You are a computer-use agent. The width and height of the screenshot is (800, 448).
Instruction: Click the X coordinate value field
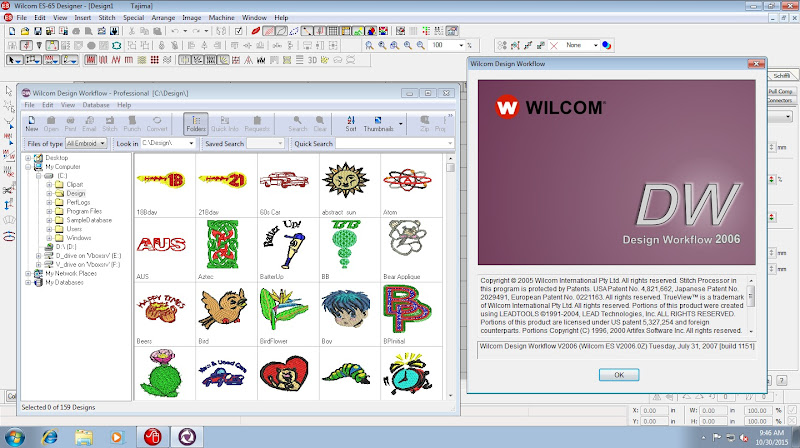click(x=653, y=410)
